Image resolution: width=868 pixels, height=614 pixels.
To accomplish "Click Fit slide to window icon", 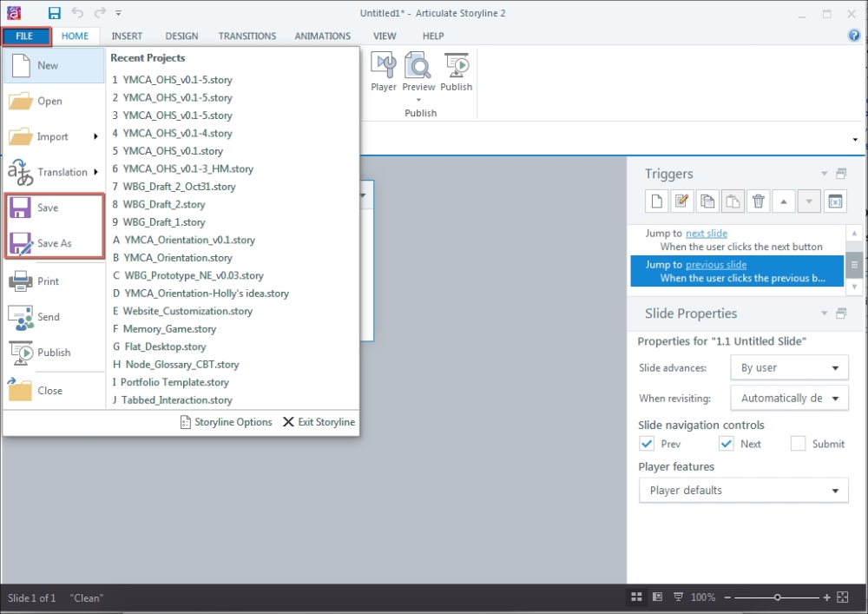I will tap(843, 597).
